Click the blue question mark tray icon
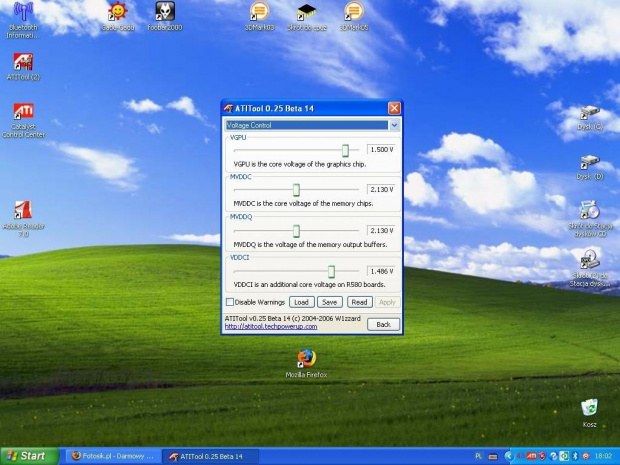Screen dimensions: 620x465 click(554, 456)
